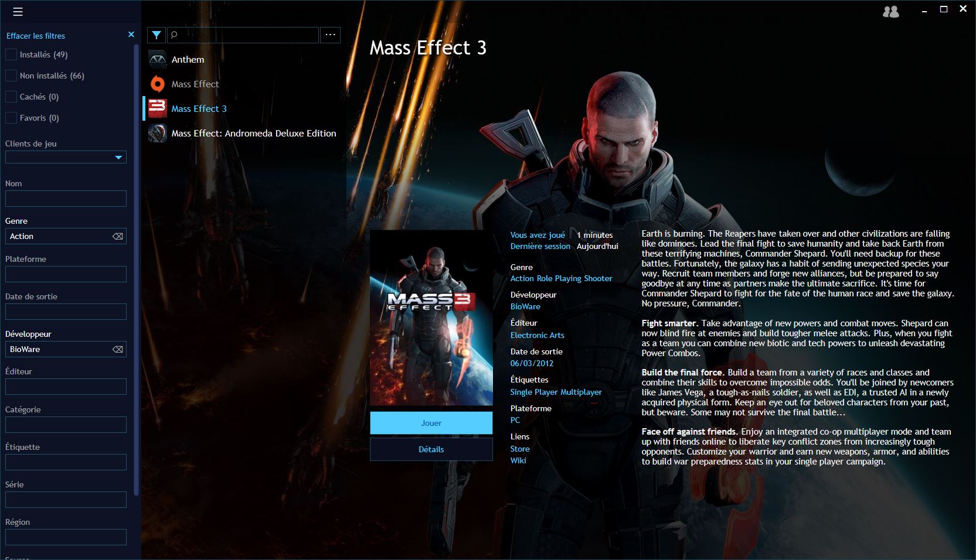Click the Étiquette filter field

(66, 462)
